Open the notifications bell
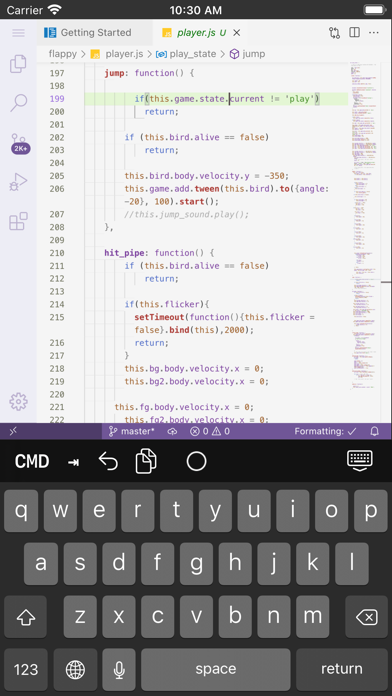Viewport: 392px width, 696px height. [375, 431]
